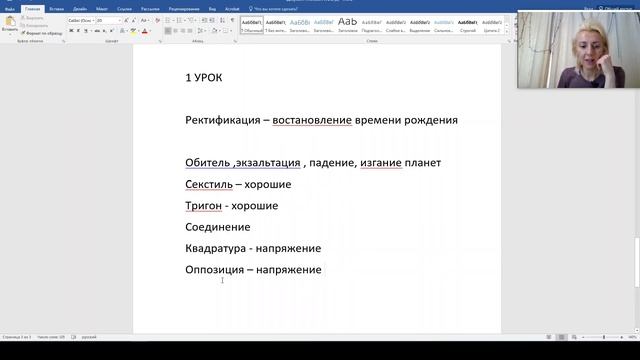Apply strikethrough formatting
Screen dimensions: 640x360
click(x=97, y=31)
